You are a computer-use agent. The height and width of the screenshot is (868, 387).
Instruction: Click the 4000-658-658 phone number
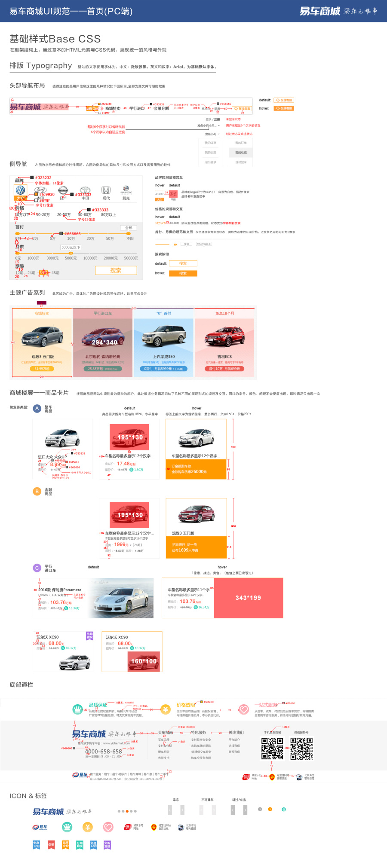(x=104, y=752)
